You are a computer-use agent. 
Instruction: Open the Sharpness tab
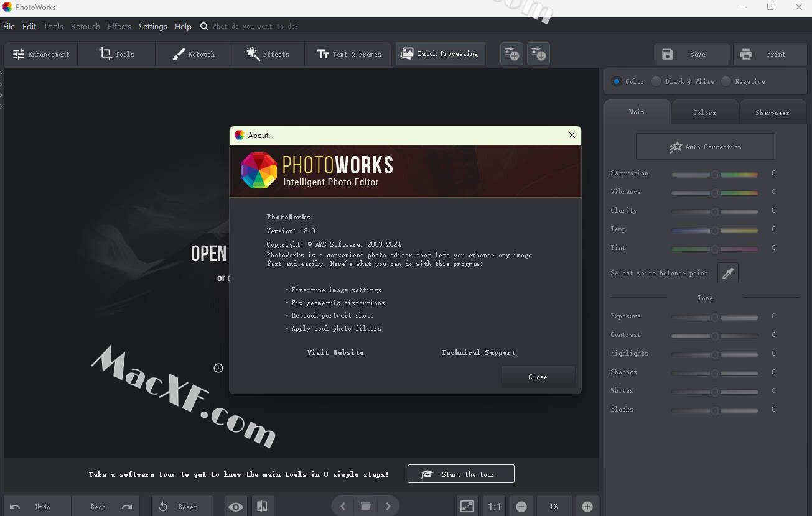coord(772,113)
